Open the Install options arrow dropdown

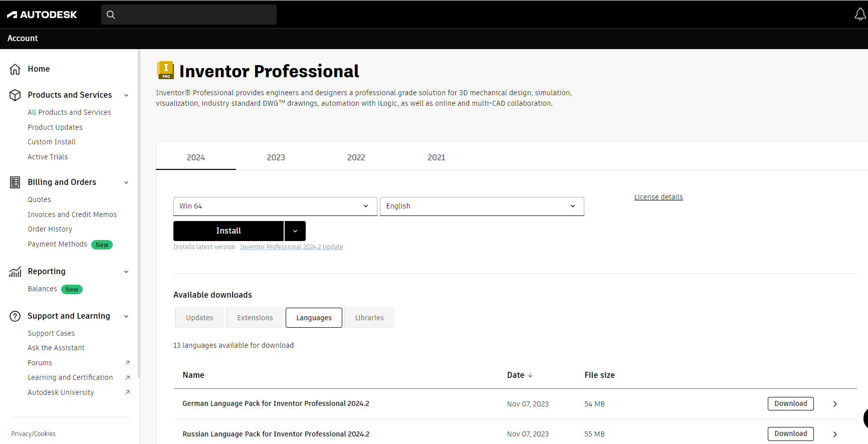[x=295, y=231]
